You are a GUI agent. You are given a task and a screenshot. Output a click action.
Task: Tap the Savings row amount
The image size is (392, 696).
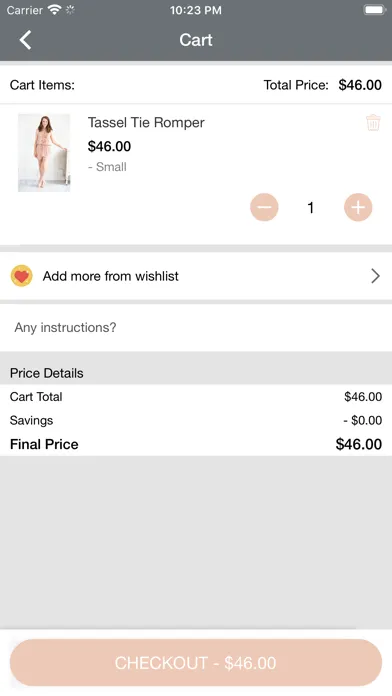tap(363, 420)
